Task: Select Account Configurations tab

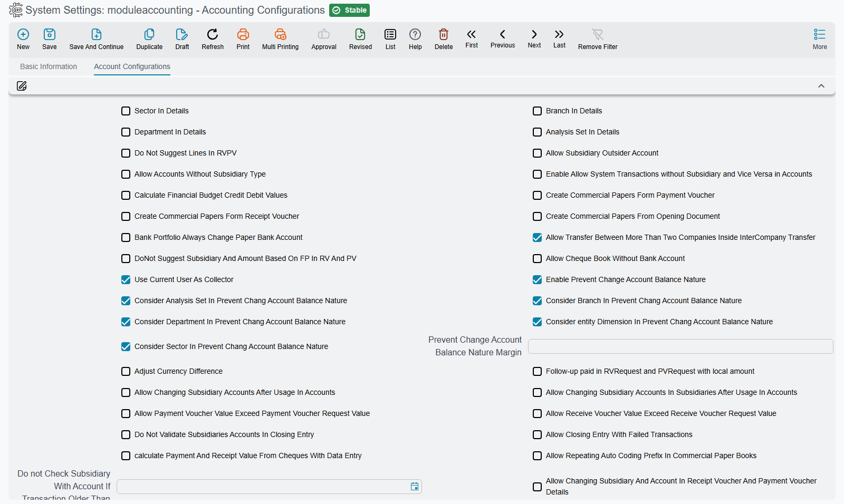Action: click(x=132, y=66)
